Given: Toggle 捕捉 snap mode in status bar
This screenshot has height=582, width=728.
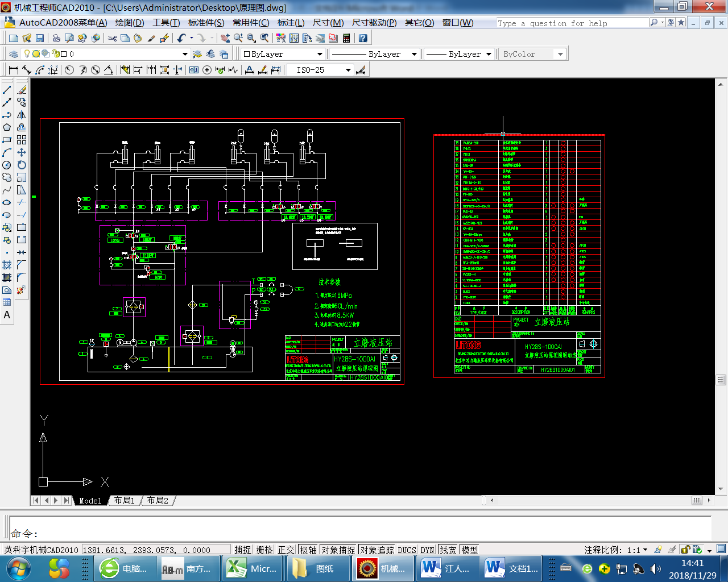Looking at the screenshot, I should tap(243, 550).
